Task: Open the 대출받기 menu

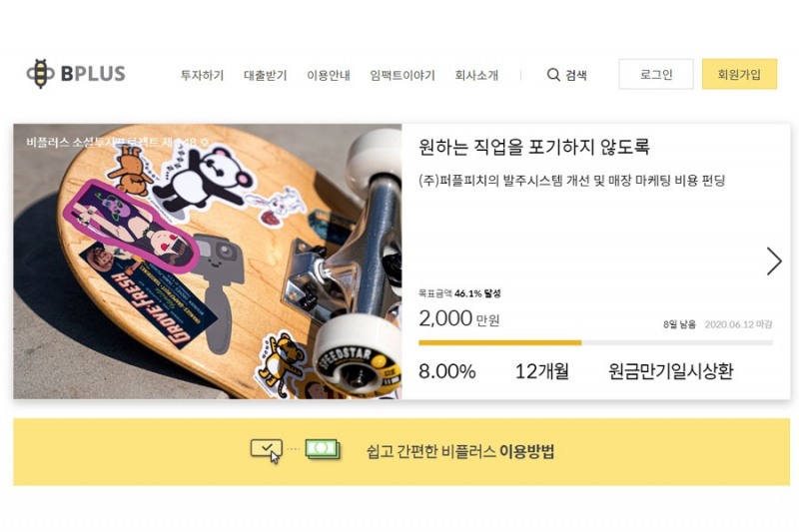Action: [x=266, y=75]
